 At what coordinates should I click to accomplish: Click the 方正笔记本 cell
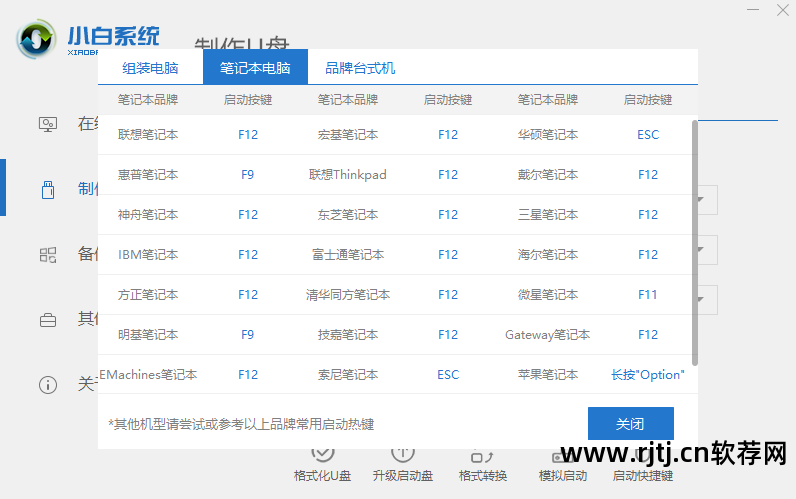[148, 294]
